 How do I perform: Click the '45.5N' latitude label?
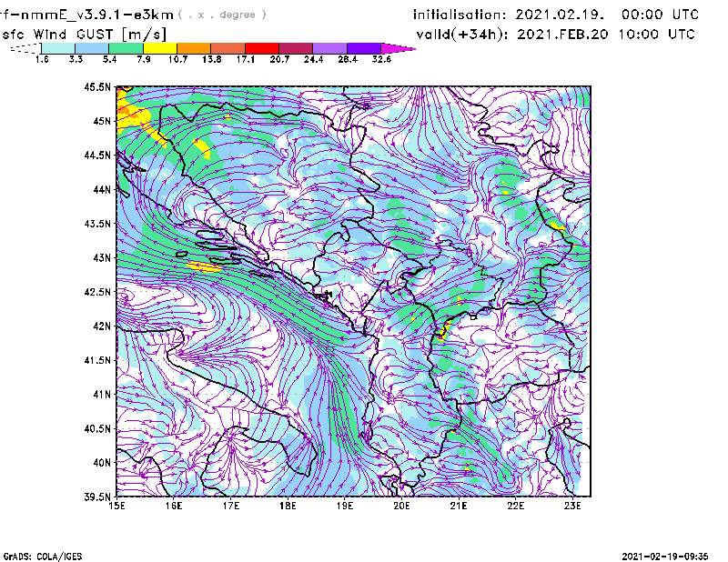pyautogui.click(x=97, y=86)
